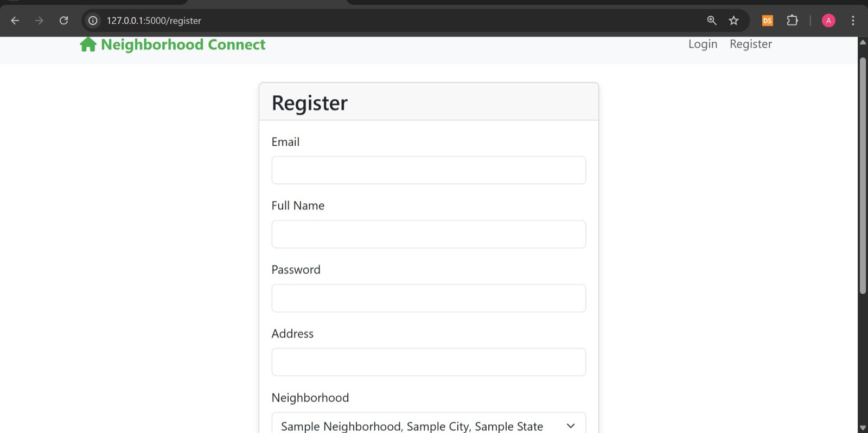The width and height of the screenshot is (868, 433).
Task: Bookmark this page with the star icon
Action: (734, 21)
